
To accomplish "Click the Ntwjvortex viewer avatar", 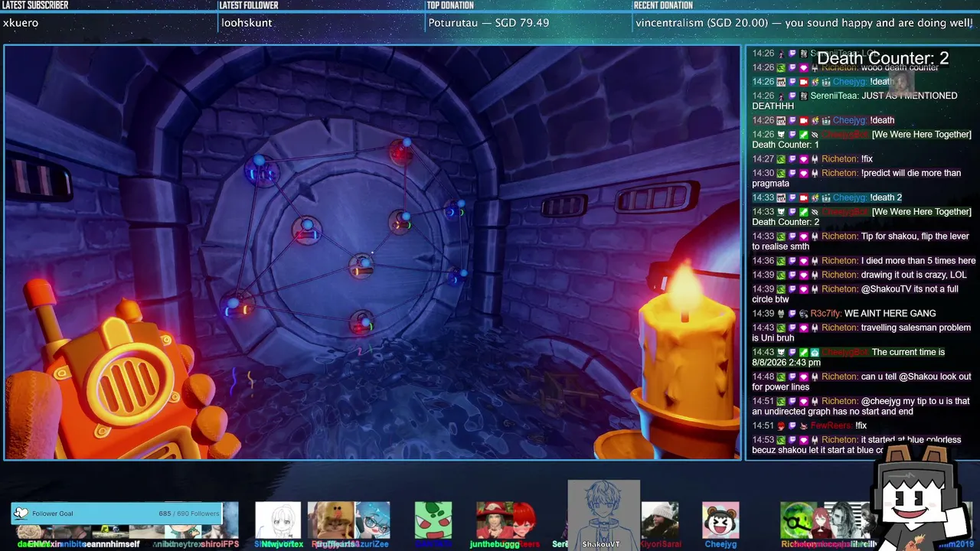I will coord(278,520).
